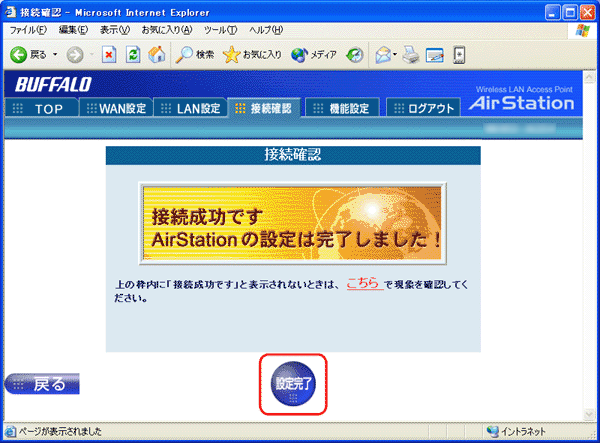Open the ファイル(F) menu
This screenshot has height=443, width=600.
coord(28,30)
